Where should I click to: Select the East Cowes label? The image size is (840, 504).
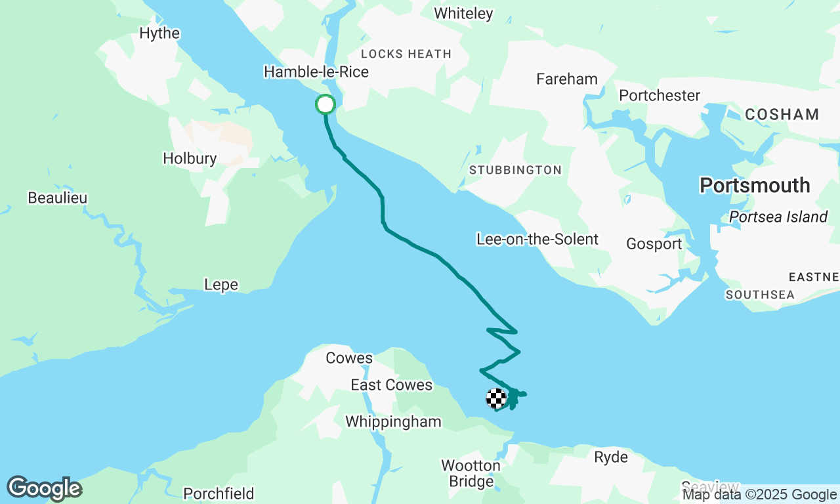point(392,385)
